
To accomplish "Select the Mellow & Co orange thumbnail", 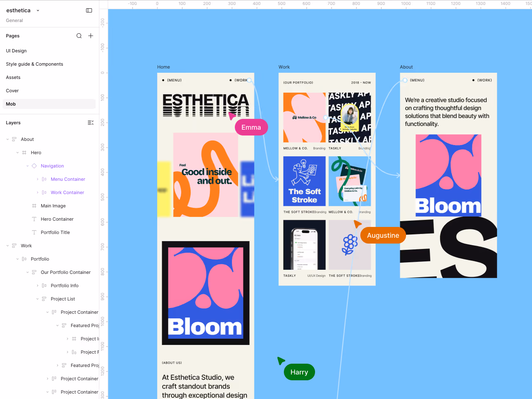I will point(304,118).
